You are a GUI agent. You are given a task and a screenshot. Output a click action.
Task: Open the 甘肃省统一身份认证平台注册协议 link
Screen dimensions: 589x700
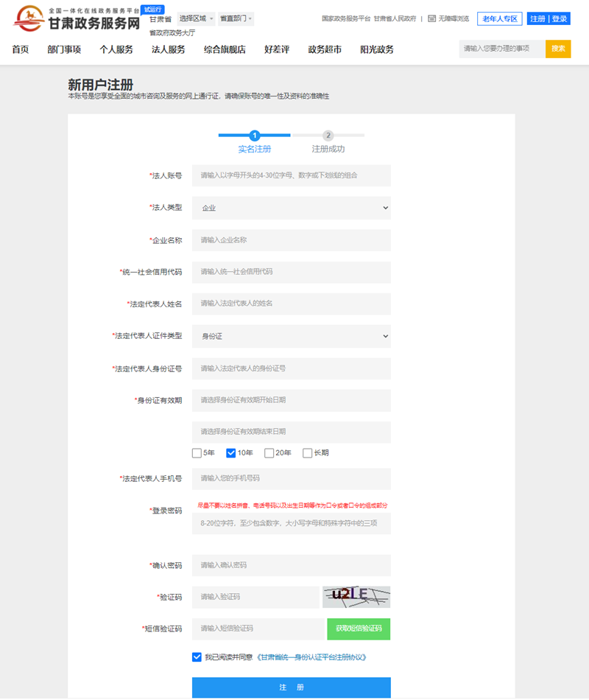click(311, 657)
